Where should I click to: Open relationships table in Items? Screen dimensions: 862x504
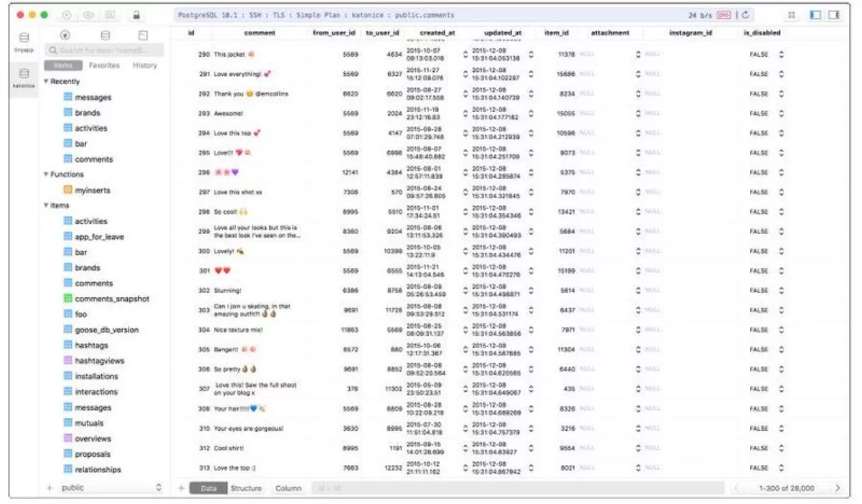point(98,470)
